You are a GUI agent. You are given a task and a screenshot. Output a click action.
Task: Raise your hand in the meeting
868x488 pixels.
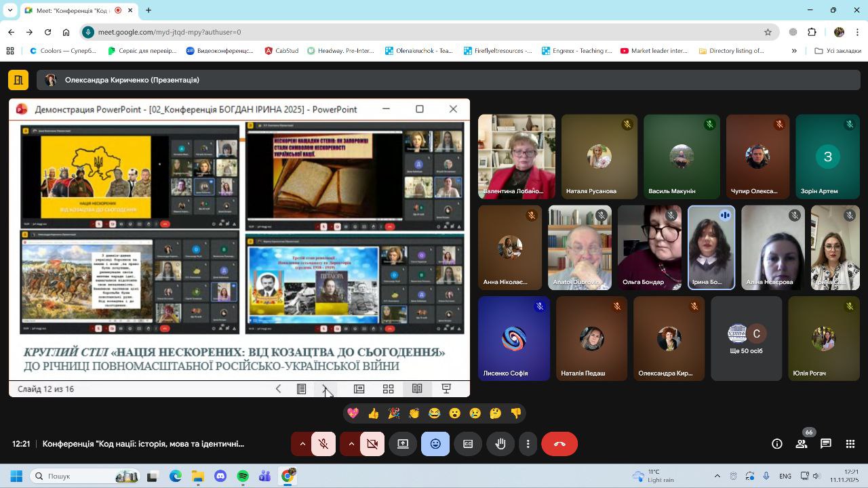[x=500, y=444]
